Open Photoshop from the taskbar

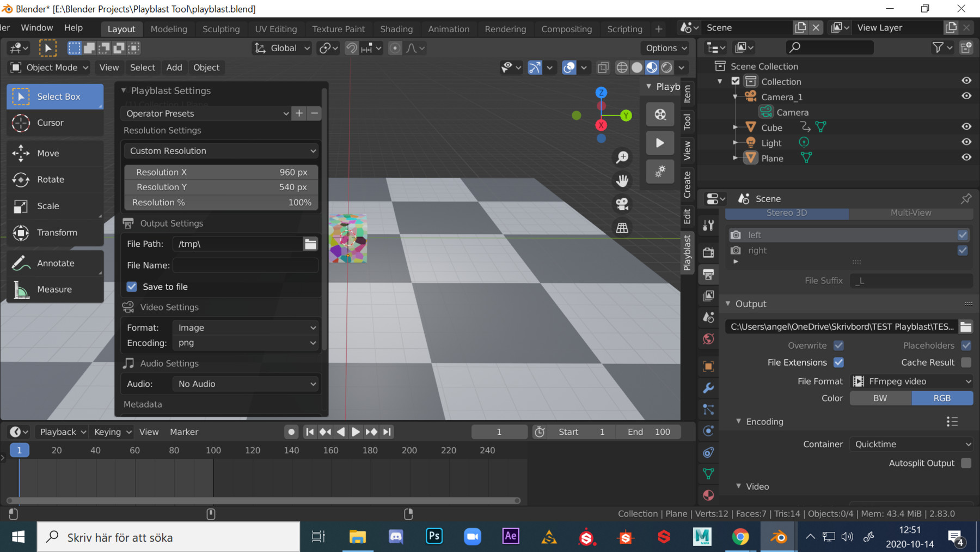click(x=434, y=537)
